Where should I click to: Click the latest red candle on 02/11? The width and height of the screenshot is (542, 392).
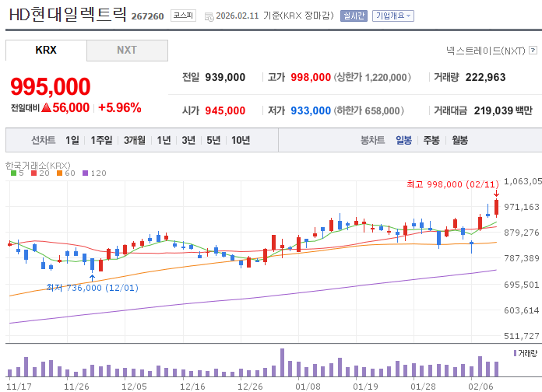point(496,207)
